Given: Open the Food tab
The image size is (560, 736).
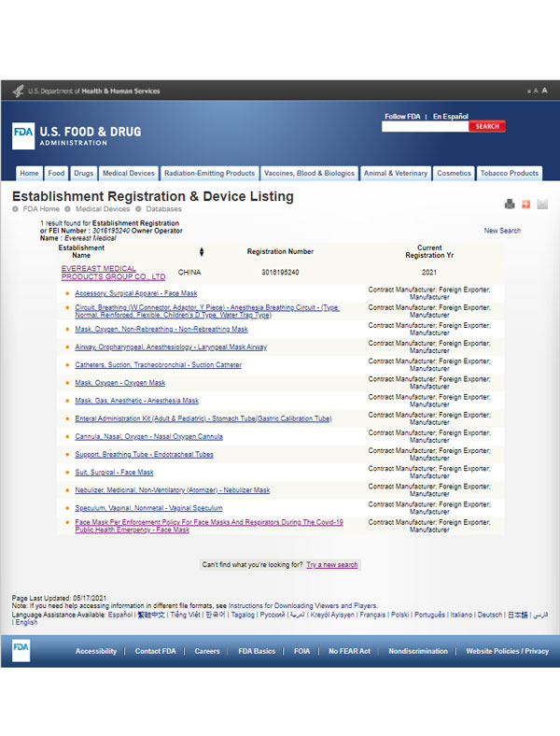Looking at the screenshot, I should click(x=56, y=173).
